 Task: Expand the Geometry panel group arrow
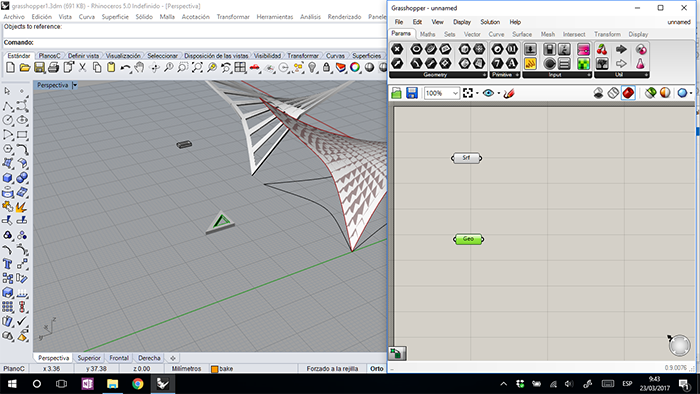[484, 75]
